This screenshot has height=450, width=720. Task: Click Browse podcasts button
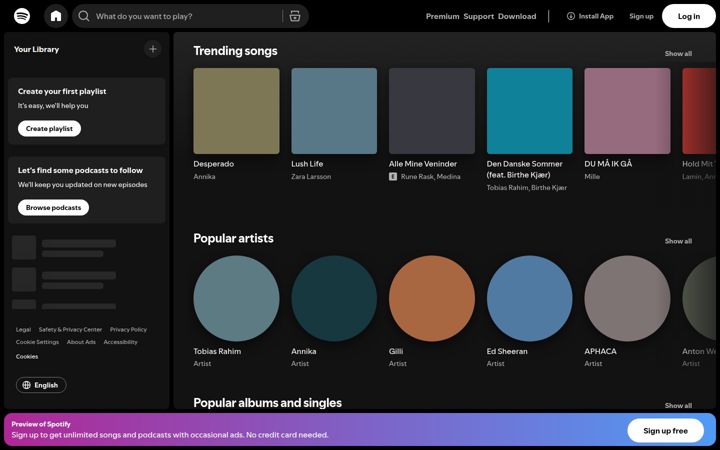tap(53, 208)
